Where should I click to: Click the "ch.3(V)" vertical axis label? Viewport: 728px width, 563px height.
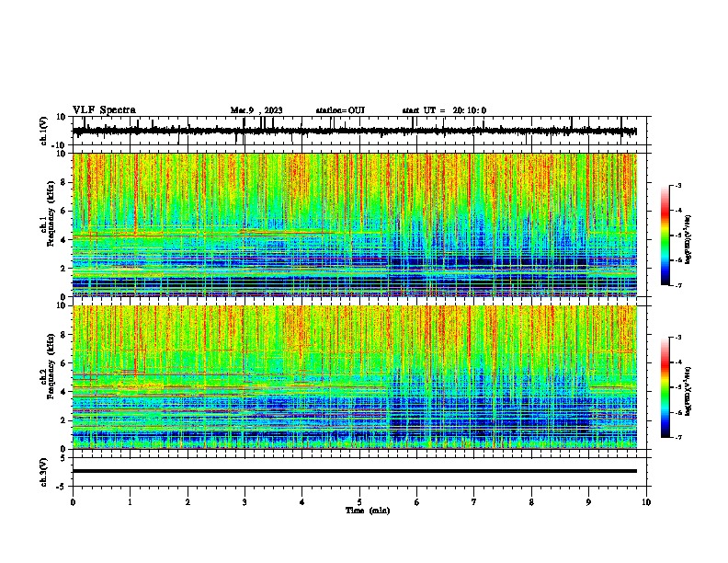tap(44, 472)
